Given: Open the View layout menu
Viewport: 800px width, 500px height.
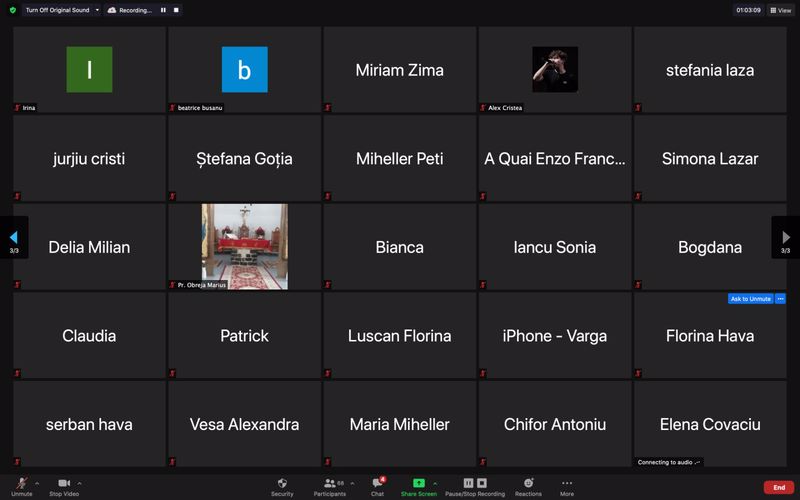Looking at the screenshot, I should (779, 10).
